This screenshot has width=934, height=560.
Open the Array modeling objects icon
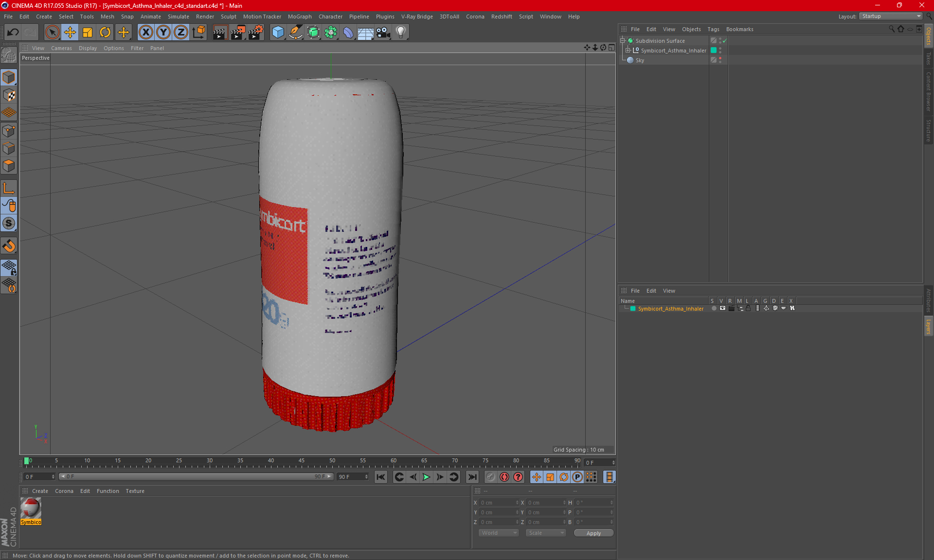click(331, 33)
